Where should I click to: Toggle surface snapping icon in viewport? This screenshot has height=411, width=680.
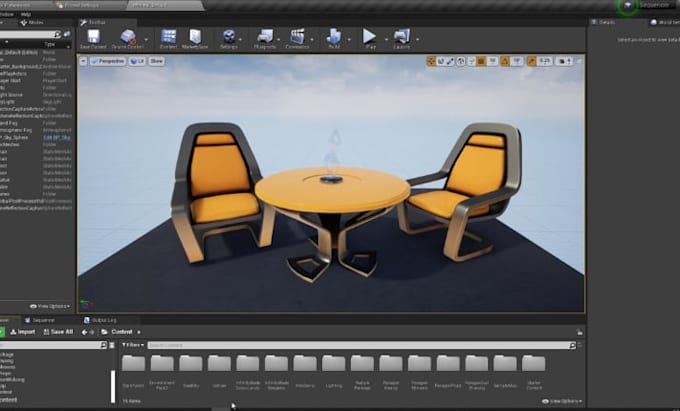(471, 61)
